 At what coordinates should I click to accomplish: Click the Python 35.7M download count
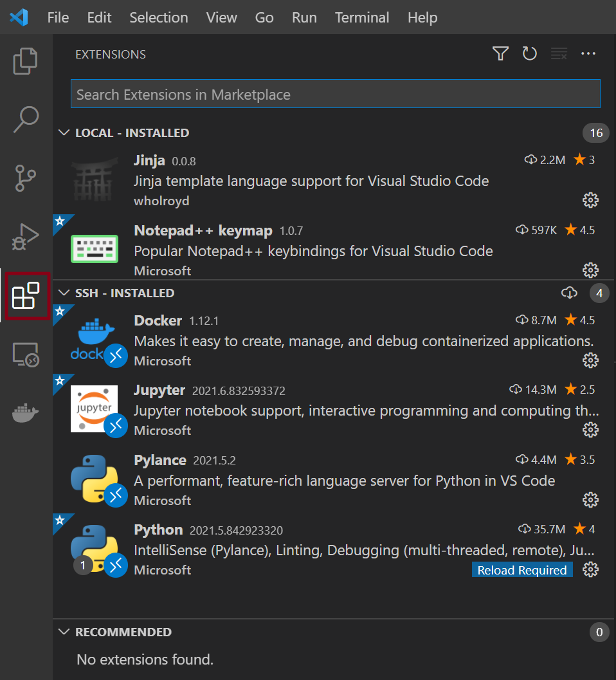coord(542,529)
